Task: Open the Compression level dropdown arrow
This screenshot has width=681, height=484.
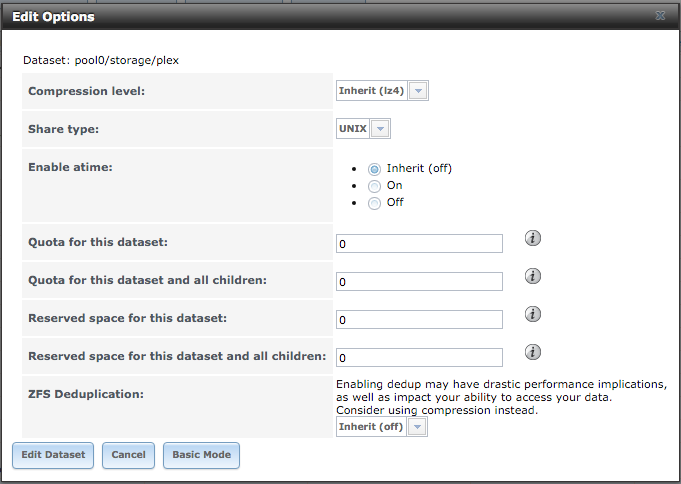Action: click(x=418, y=91)
